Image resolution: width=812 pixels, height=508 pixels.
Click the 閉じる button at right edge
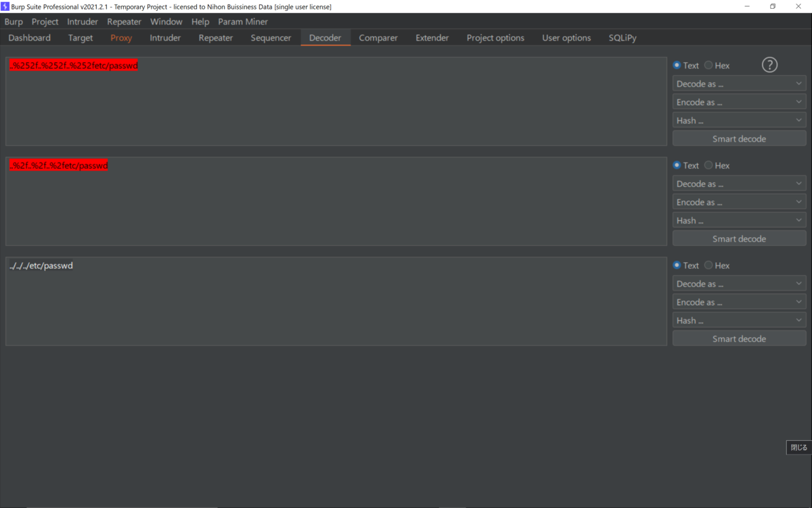click(799, 448)
